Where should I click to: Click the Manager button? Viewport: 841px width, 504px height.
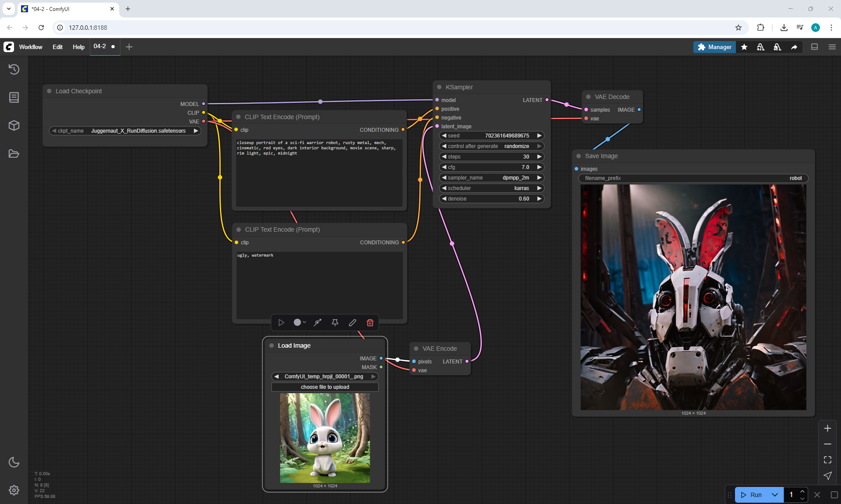tap(714, 47)
